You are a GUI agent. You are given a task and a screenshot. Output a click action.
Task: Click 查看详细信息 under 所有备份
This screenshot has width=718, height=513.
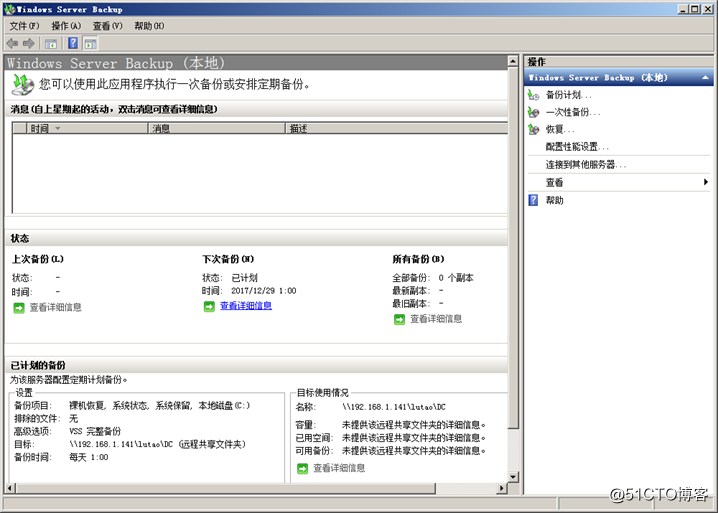436,319
